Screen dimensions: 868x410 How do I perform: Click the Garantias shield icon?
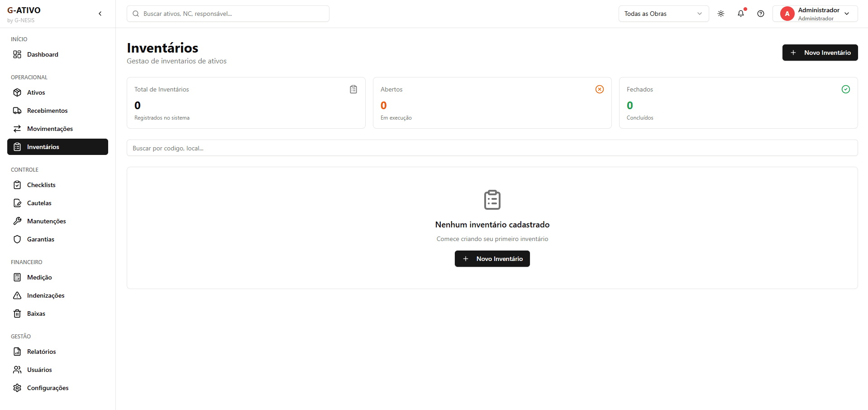[x=17, y=239]
